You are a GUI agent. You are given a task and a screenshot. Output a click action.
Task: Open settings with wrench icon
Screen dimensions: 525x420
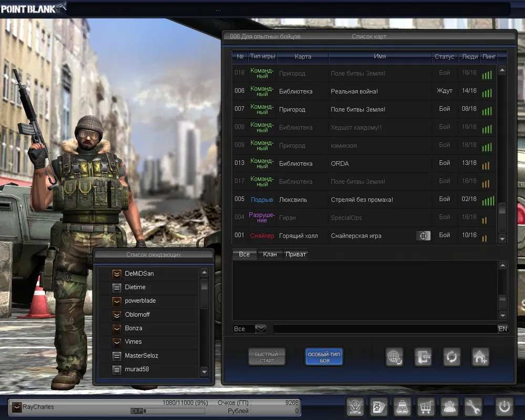click(x=472, y=406)
